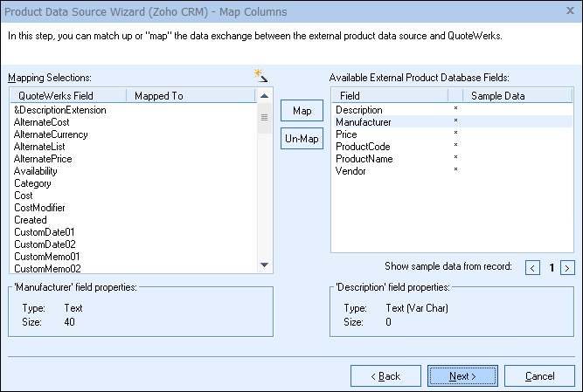Click the Sample Data column header
The height and width of the screenshot is (392, 583).
pyautogui.click(x=497, y=95)
